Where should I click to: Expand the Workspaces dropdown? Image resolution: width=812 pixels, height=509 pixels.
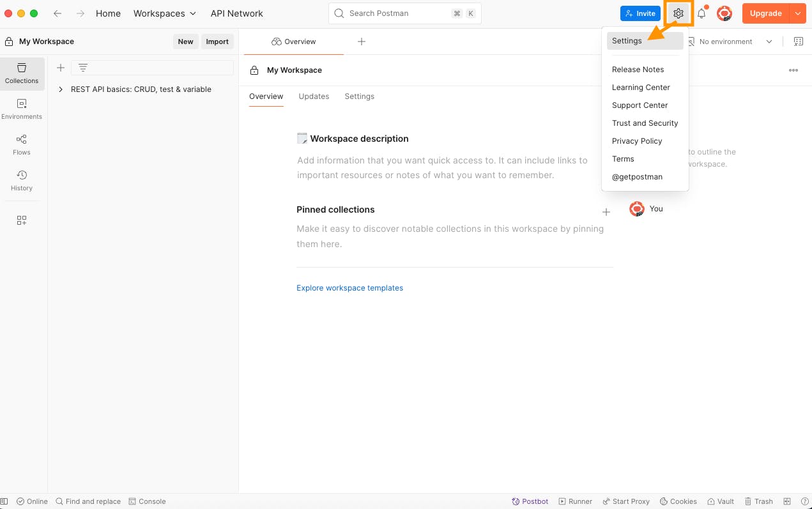[165, 13]
